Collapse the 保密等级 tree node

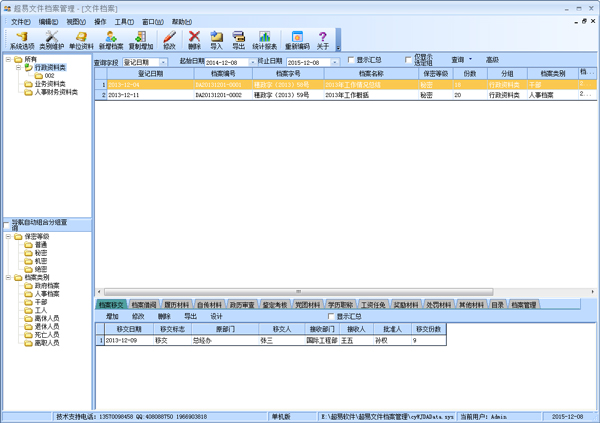click(8, 237)
